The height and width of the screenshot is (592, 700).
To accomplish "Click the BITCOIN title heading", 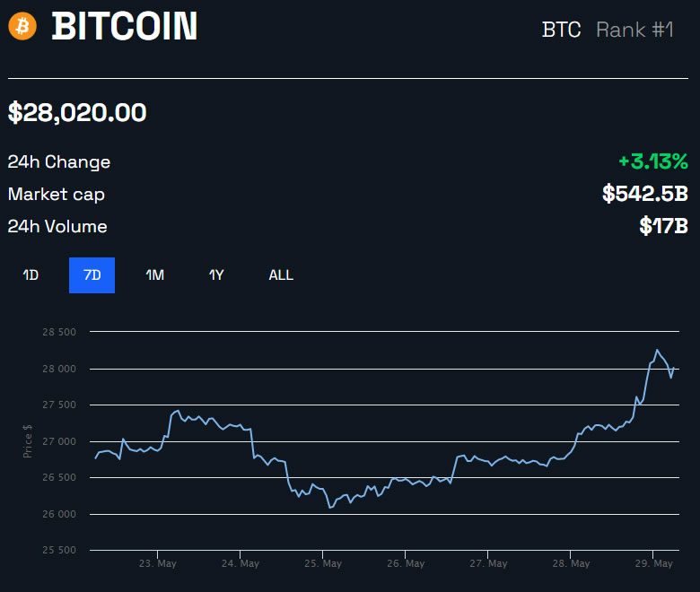I will (125, 27).
